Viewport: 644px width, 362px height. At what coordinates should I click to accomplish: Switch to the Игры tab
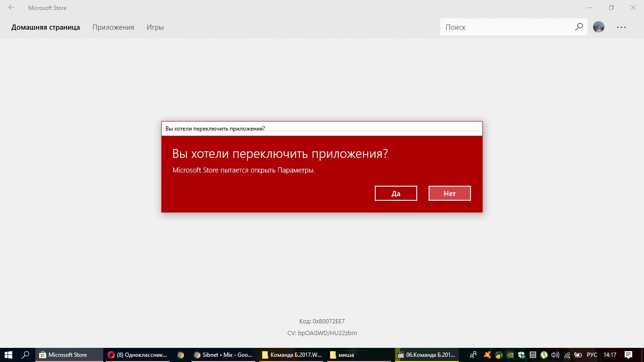click(155, 27)
